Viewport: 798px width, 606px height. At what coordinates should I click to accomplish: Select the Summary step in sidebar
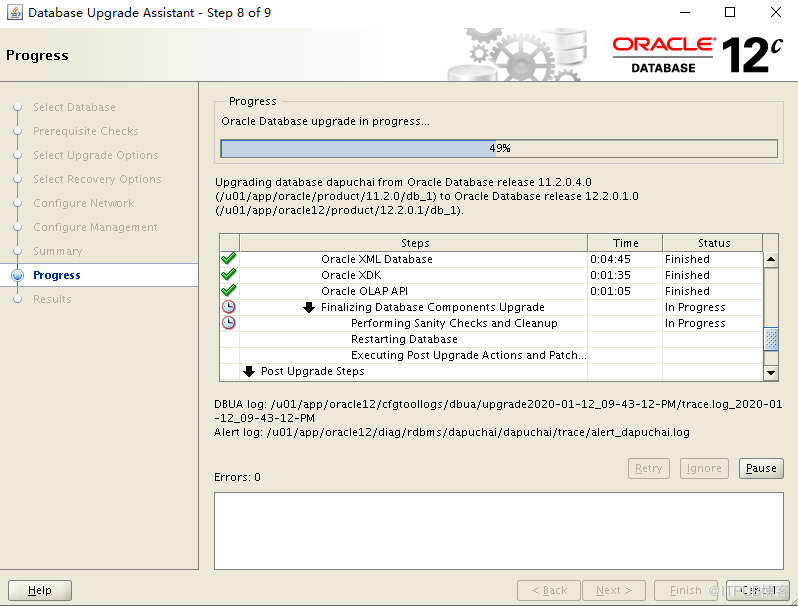pos(58,251)
